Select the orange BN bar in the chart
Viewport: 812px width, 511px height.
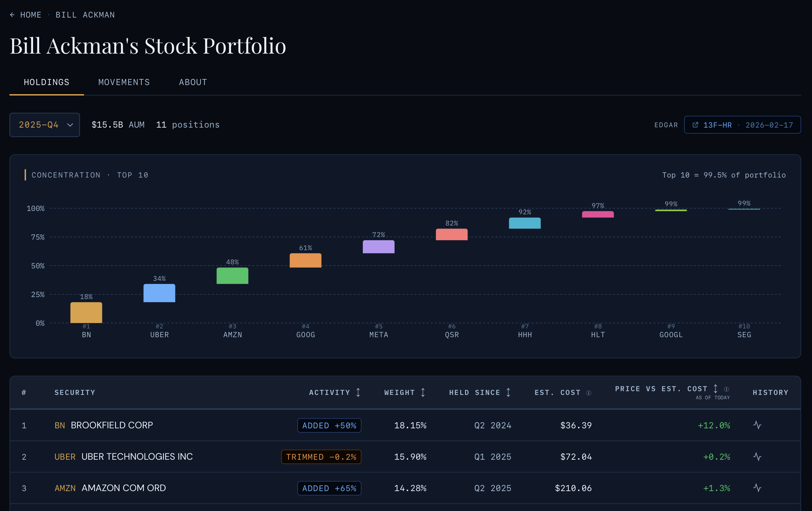coord(86,313)
